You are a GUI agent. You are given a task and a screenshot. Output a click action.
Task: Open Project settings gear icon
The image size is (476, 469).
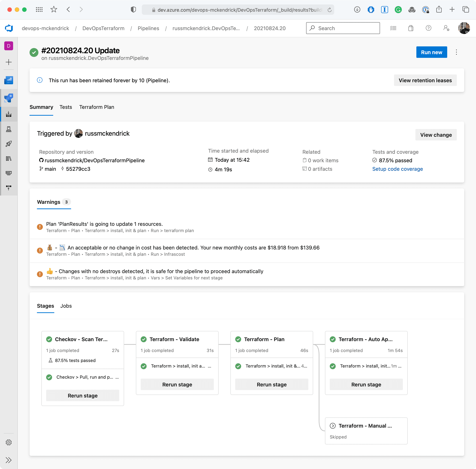point(9,442)
